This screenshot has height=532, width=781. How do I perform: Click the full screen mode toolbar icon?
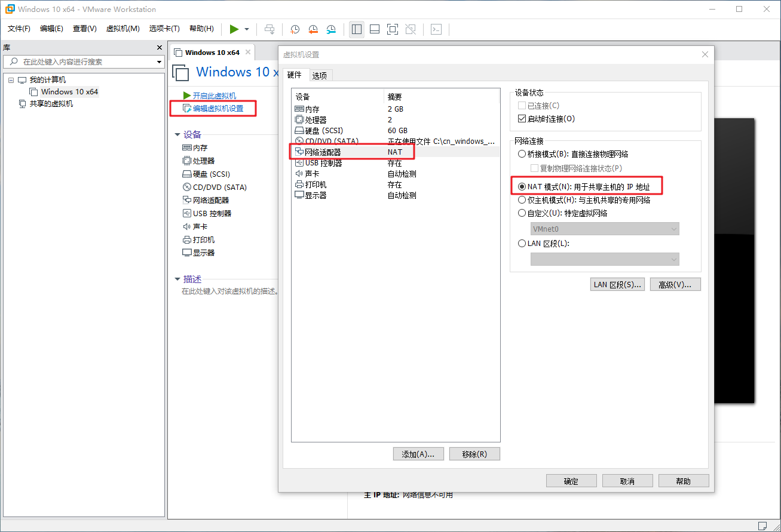393,29
